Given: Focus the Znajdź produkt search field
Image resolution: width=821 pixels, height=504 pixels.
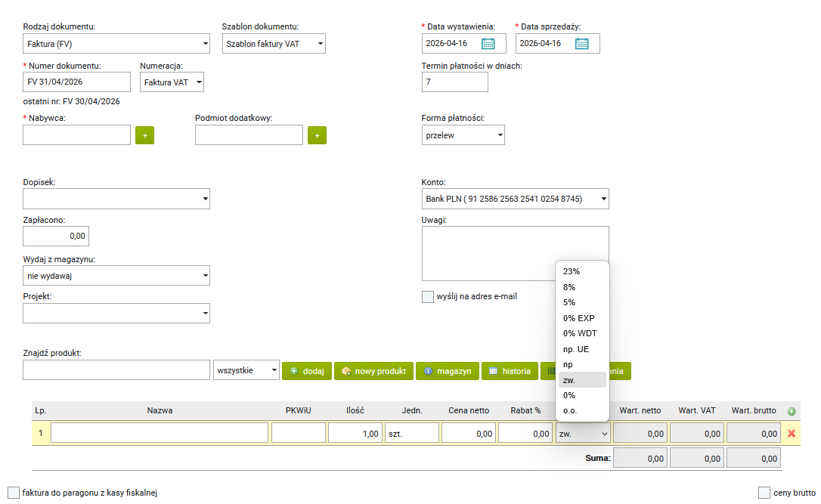Looking at the screenshot, I should [116, 370].
